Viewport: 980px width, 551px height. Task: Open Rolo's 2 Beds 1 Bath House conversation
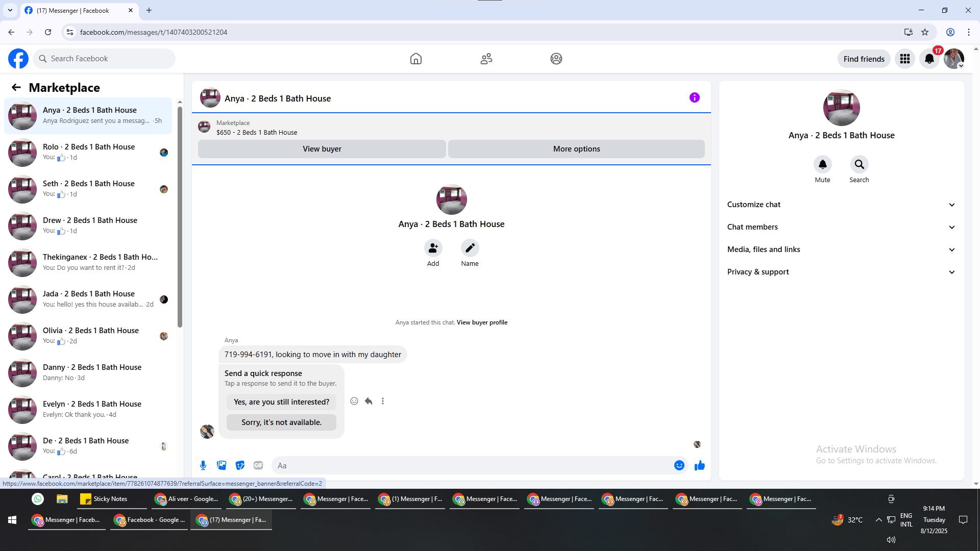tap(89, 152)
